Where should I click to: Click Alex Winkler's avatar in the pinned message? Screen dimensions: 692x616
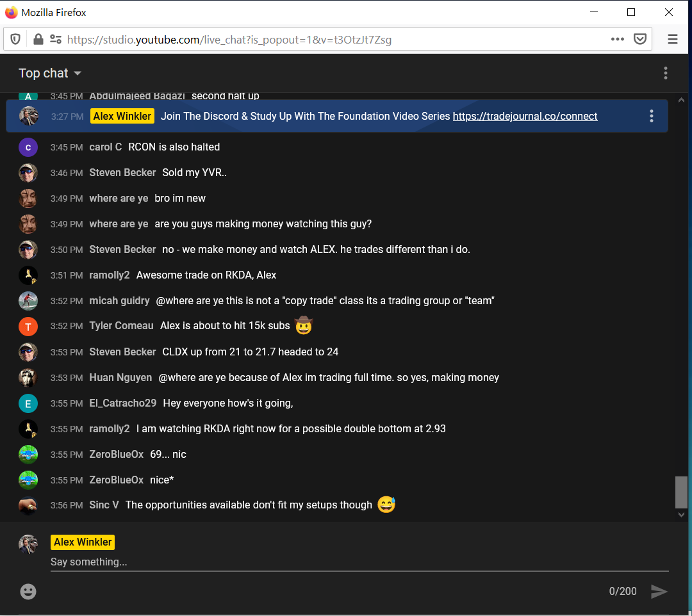tap(28, 116)
